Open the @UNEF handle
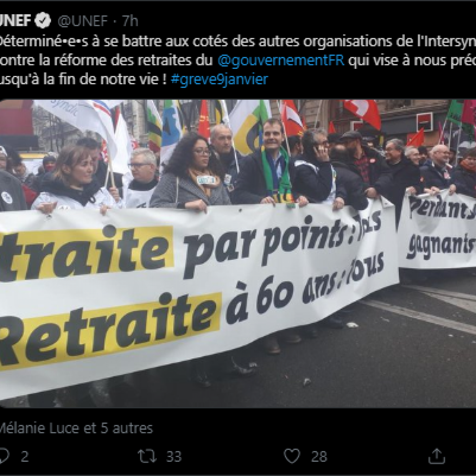Viewport: 476px width, 476px height. [83, 21]
